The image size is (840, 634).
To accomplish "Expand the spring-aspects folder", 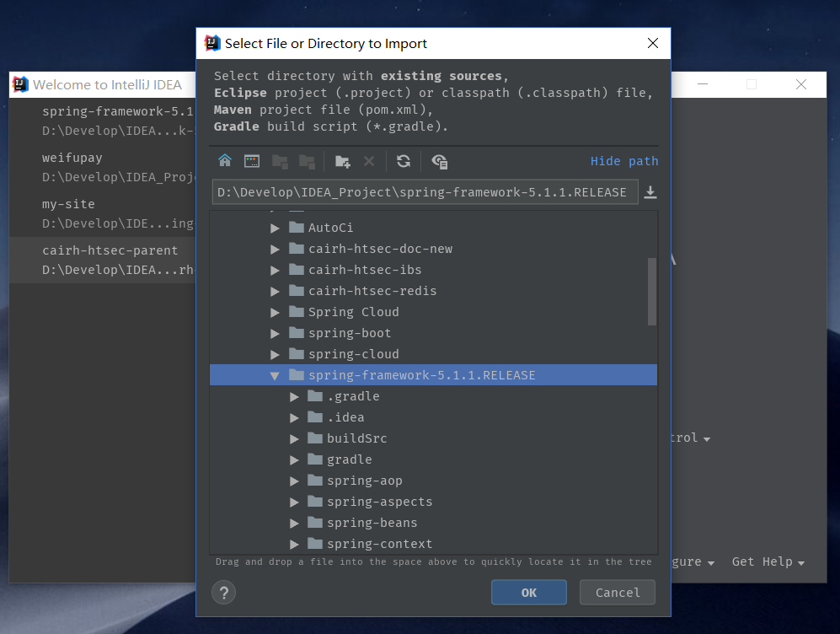I will pyautogui.click(x=294, y=502).
